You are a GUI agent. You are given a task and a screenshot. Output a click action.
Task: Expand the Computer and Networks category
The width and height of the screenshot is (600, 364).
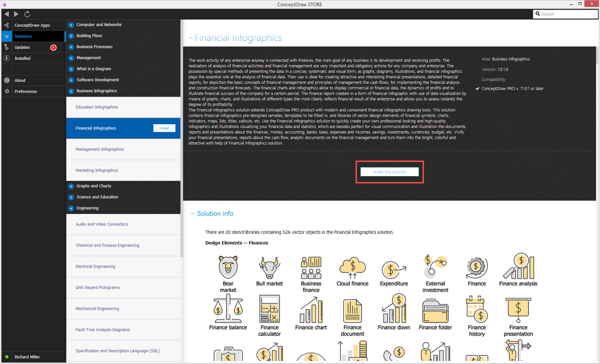tap(71, 24)
